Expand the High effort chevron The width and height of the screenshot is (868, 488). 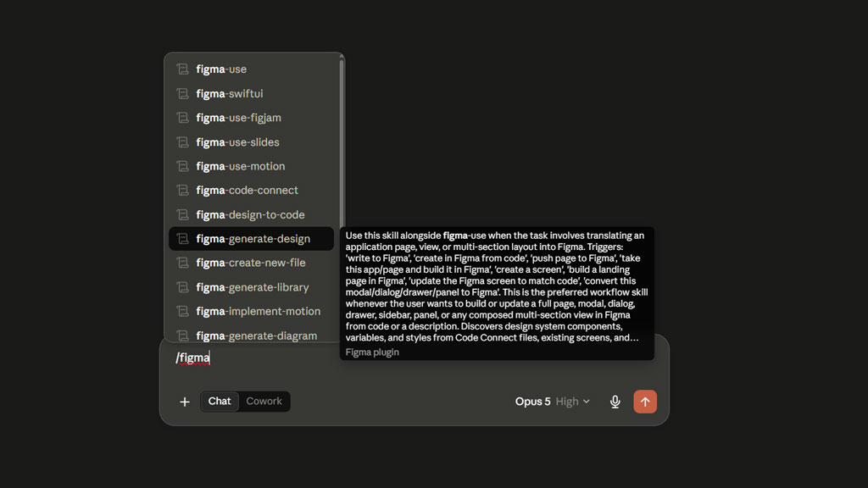[x=587, y=402]
